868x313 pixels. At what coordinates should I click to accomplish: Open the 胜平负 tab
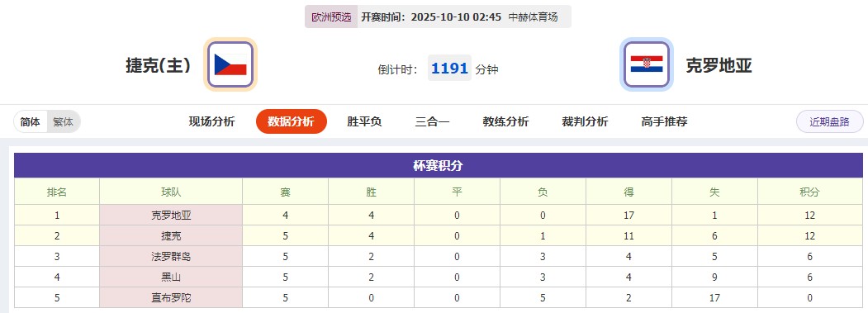[364, 122]
